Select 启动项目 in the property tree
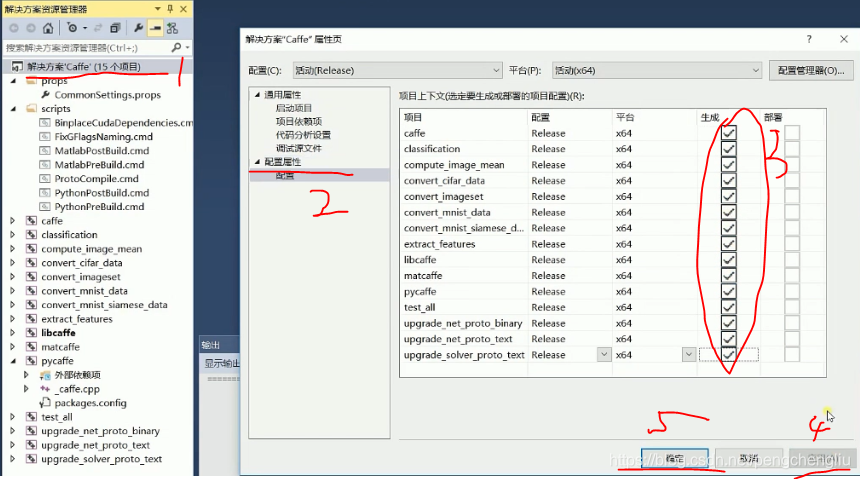 coord(293,108)
